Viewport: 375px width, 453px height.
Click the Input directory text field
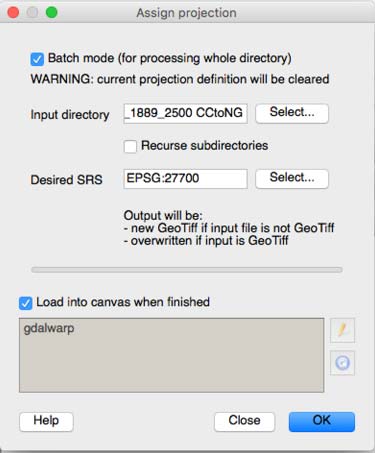pyautogui.click(x=185, y=113)
